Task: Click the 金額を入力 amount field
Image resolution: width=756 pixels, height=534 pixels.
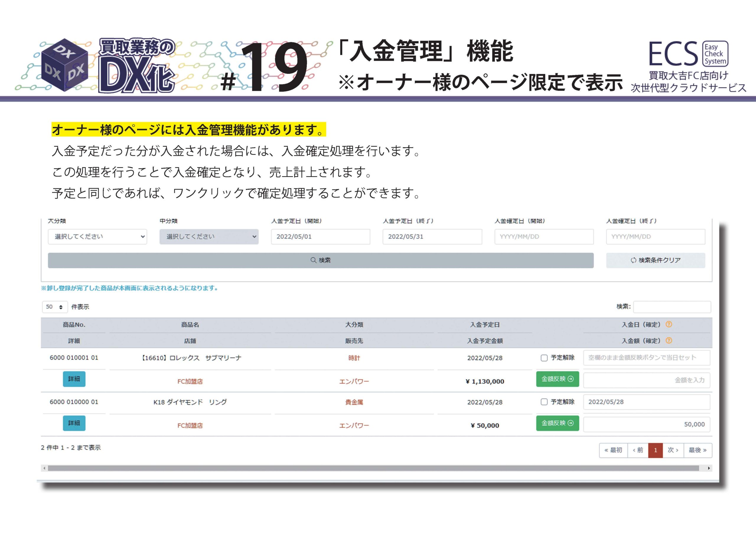Action: click(x=646, y=380)
